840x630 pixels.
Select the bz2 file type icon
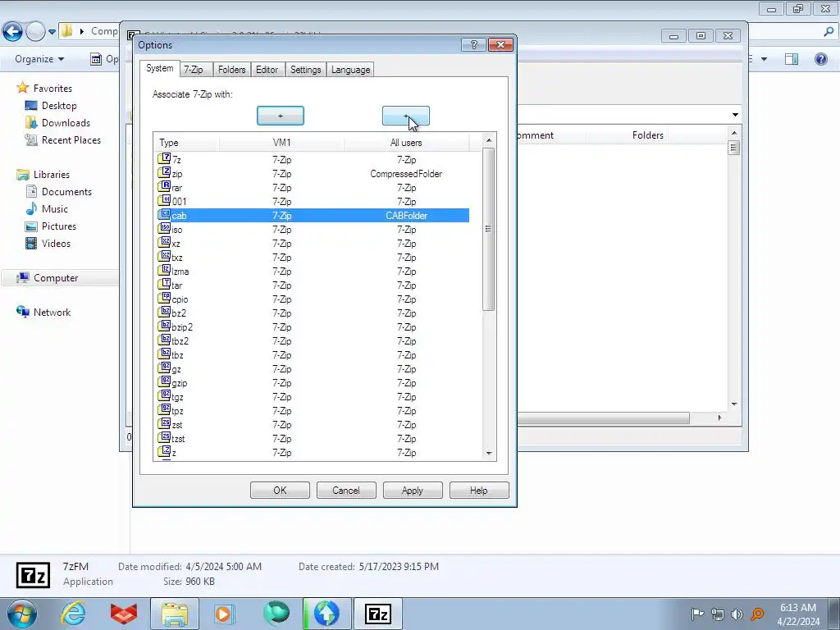[164, 313]
